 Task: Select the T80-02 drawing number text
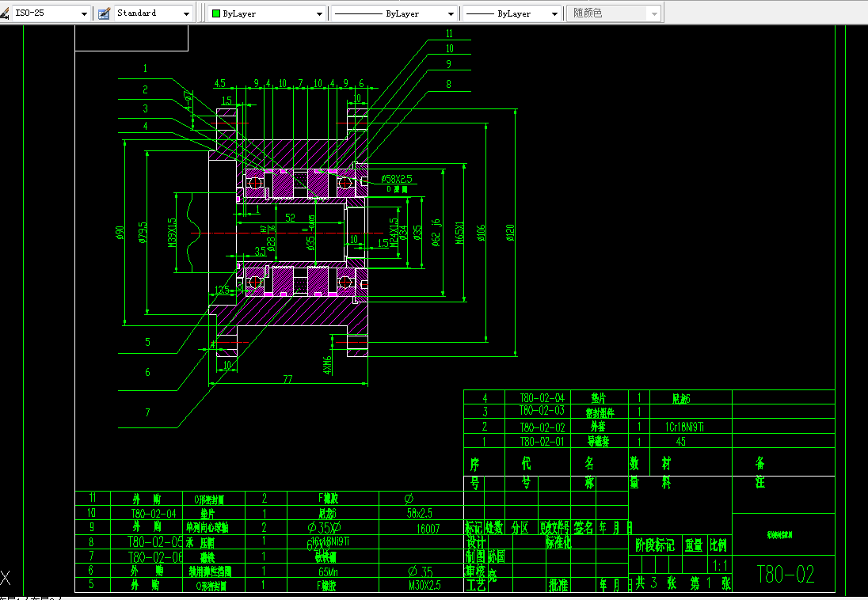[785, 575]
